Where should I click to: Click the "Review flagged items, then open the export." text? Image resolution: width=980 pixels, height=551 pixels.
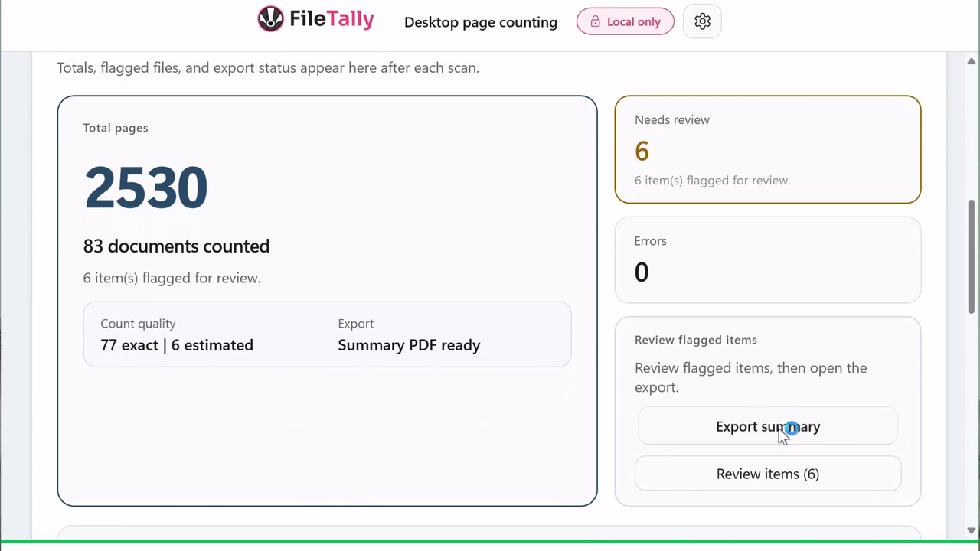click(x=751, y=377)
